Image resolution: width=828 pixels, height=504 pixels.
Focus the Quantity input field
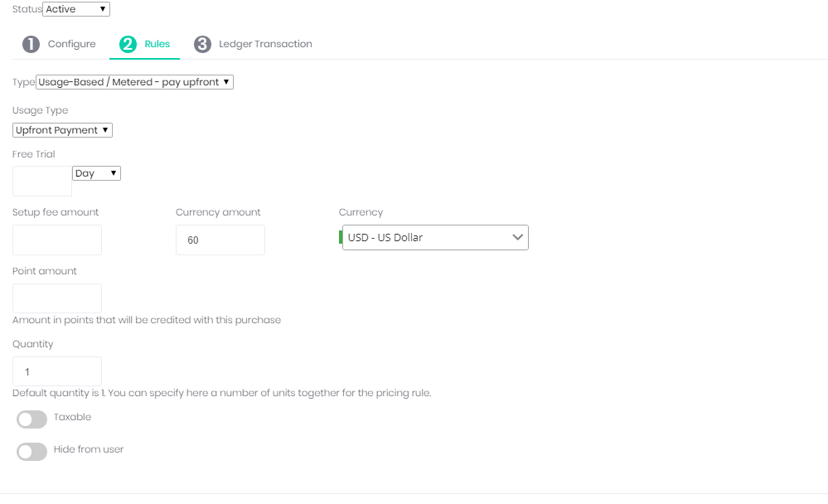coord(57,371)
